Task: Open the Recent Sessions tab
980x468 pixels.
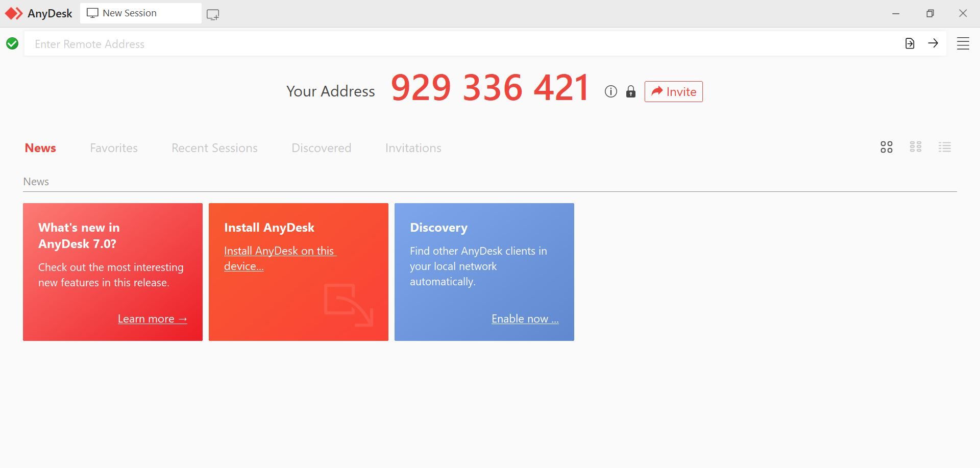Action: 214,148
